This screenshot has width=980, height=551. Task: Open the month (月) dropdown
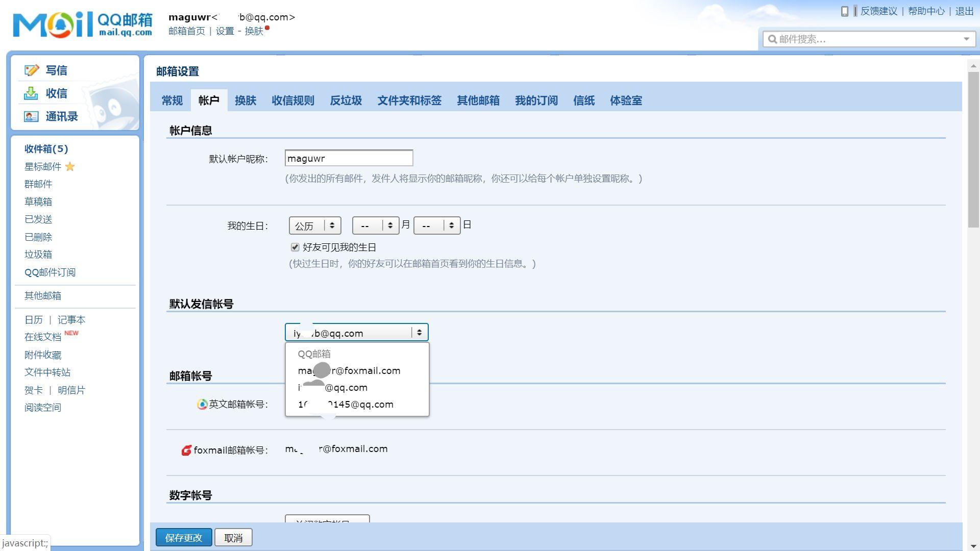click(x=376, y=225)
